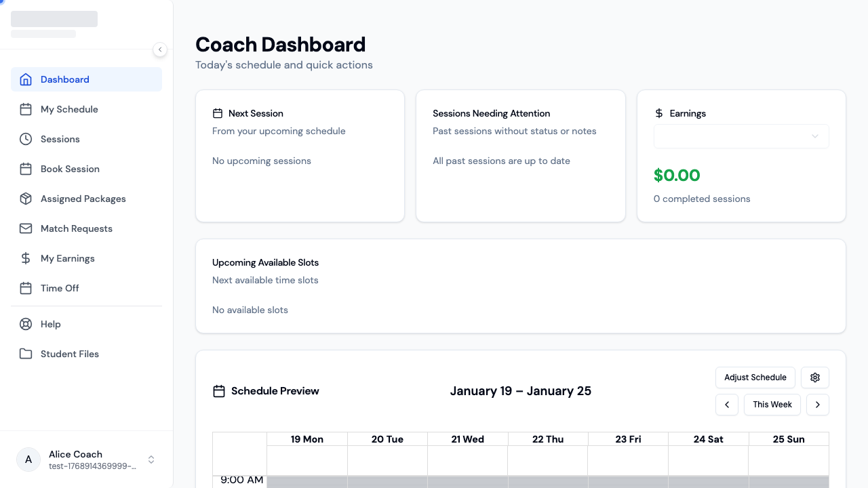
Task: Open My Schedule calendar icon
Action: pyautogui.click(x=26, y=109)
